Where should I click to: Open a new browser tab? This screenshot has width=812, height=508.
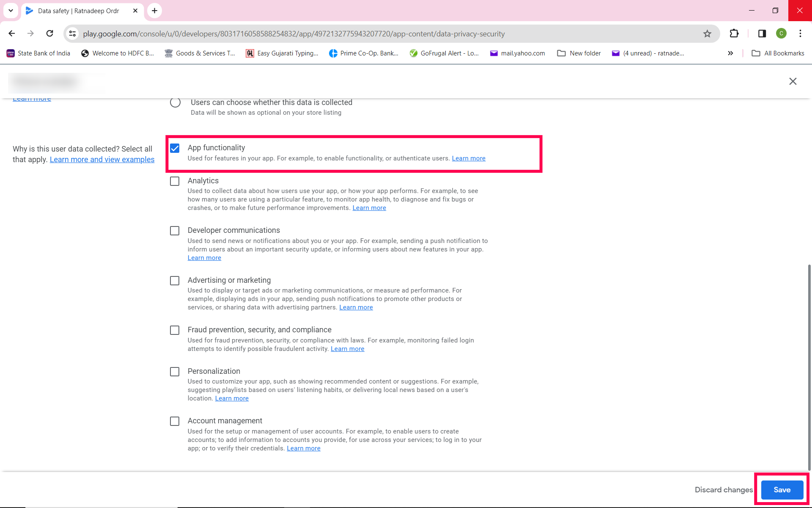pos(155,11)
